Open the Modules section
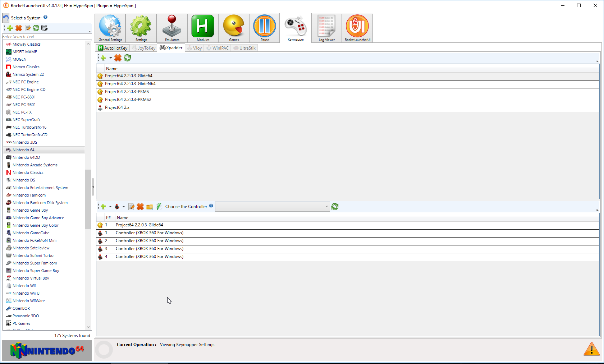This screenshot has width=604, height=364. point(203,28)
